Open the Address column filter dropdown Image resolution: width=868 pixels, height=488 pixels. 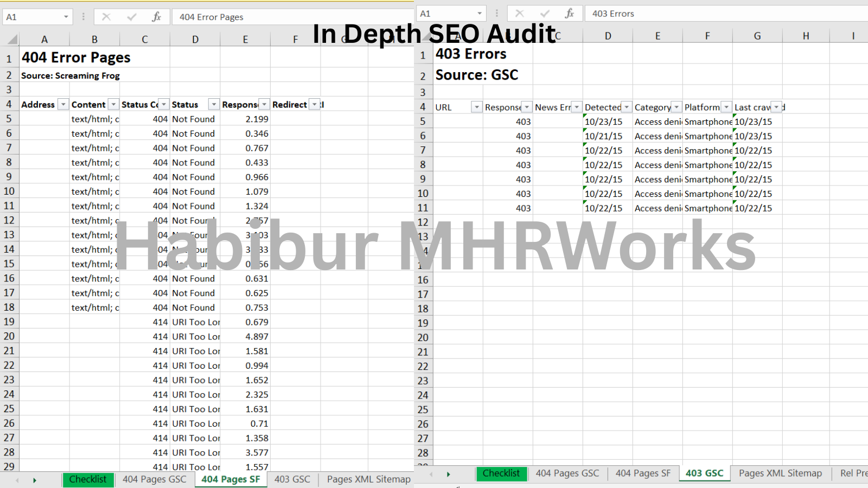click(63, 105)
